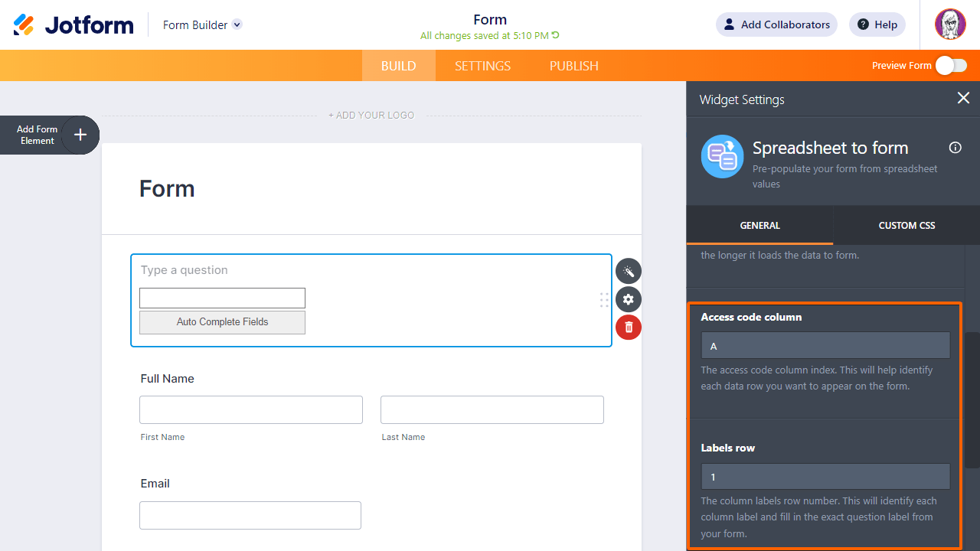The width and height of the screenshot is (980, 551).
Task: Open the user profile avatar
Action: coord(950,24)
